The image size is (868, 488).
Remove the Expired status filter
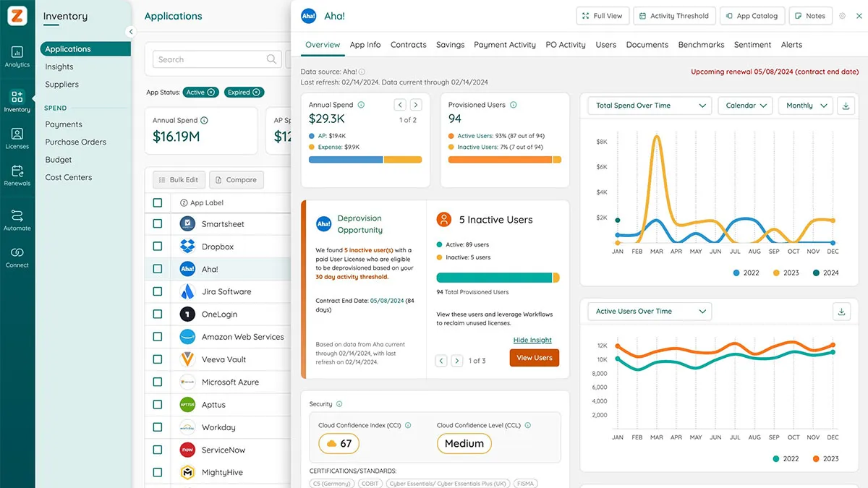[x=255, y=93]
